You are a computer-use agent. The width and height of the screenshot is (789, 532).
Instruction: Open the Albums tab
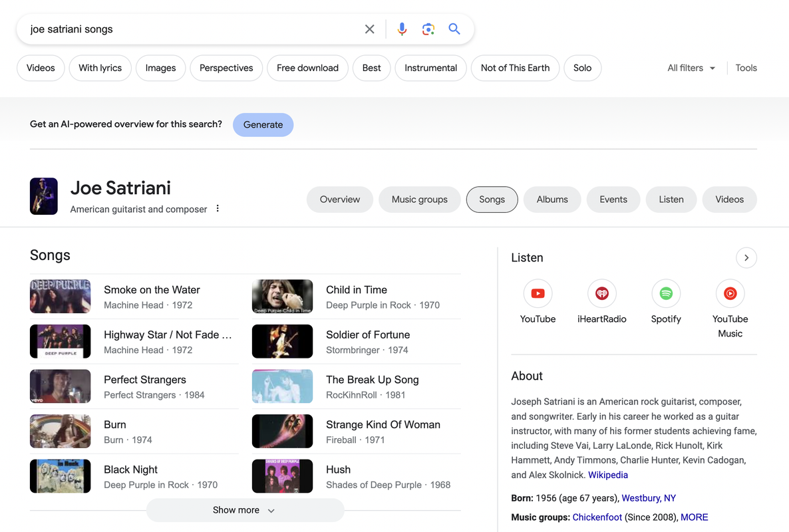pyautogui.click(x=552, y=199)
